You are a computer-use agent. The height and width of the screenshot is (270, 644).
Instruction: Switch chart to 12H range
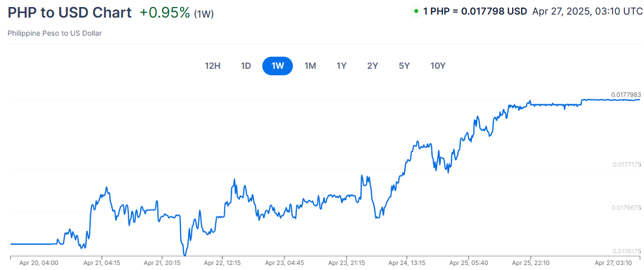(x=213, y=66)
